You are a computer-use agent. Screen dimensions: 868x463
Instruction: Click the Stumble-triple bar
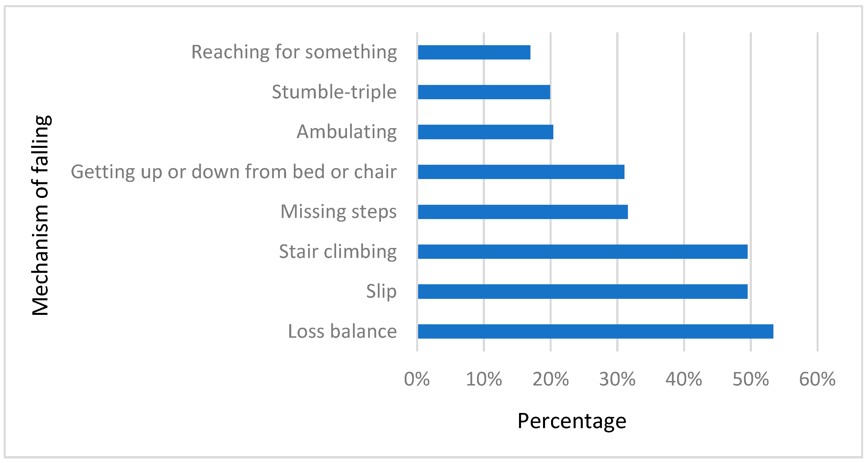484,92
